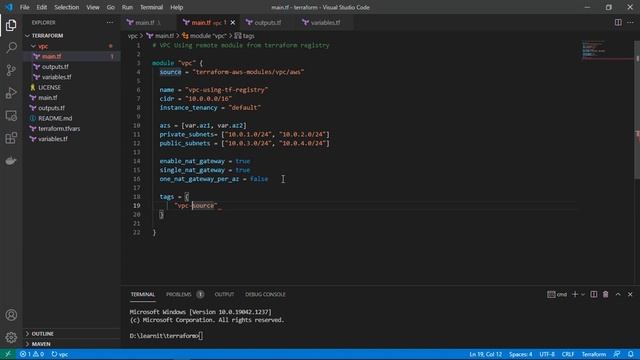Viewport: 640px width, 360px height.
Task: Click the editor minimap overview
Action: point(608,50)
